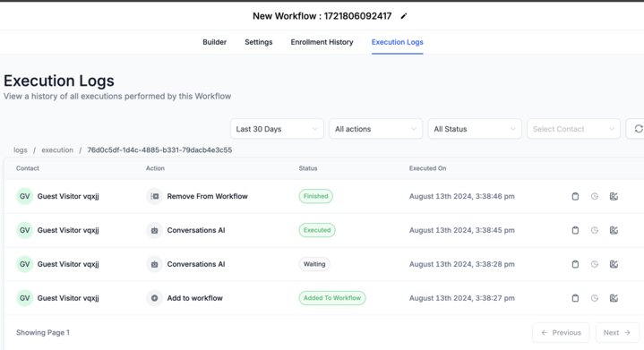Open the Last 30 Days date dropdown
The height and width of the screenshot is (350, 644).
(277, 129)
